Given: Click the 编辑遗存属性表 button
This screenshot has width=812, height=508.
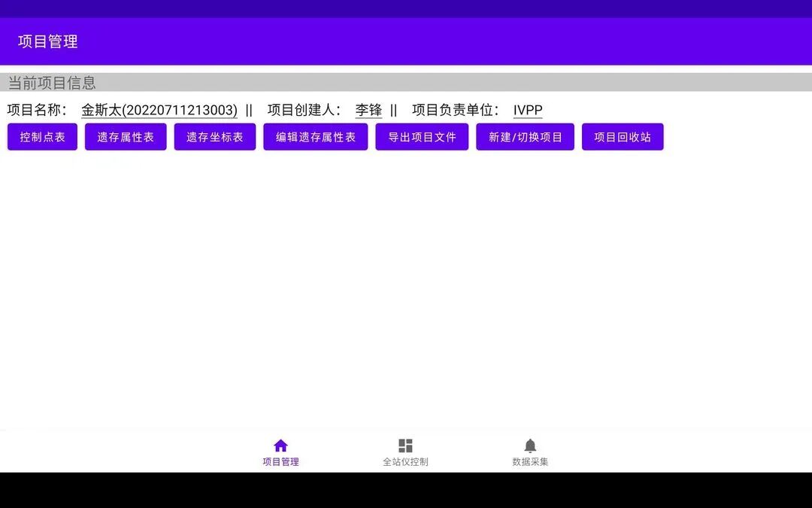Looking at the screenshot, I should click(315, 137).
